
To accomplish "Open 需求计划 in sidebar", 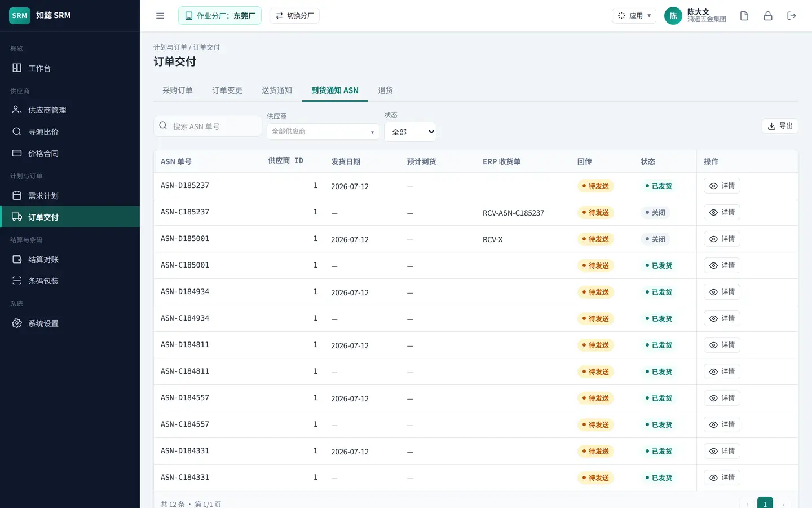I will click(70, 196).
